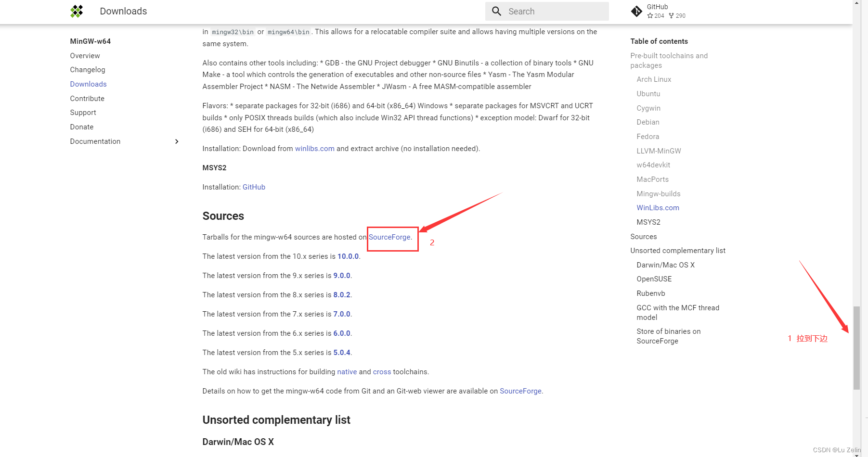Screen dimensions: 868x457
Task: Jump to Darwin/Mac OS X in contents
Action: 666,265
